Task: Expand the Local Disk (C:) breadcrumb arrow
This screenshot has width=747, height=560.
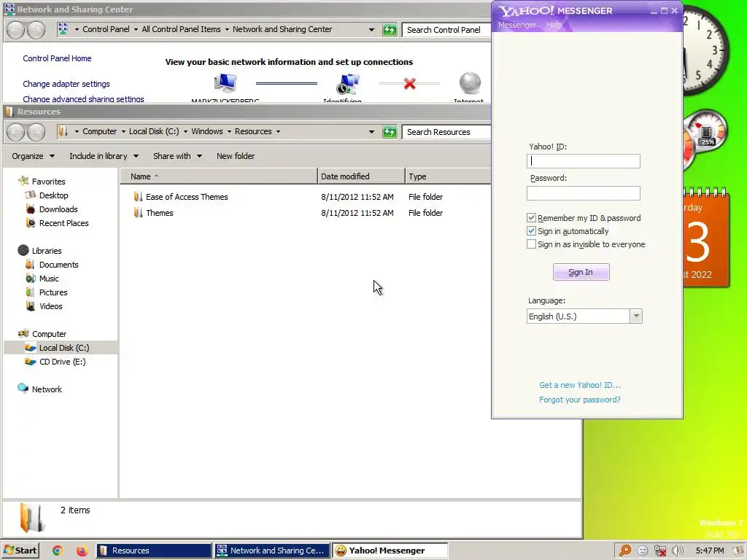Action: coord(185,132)
